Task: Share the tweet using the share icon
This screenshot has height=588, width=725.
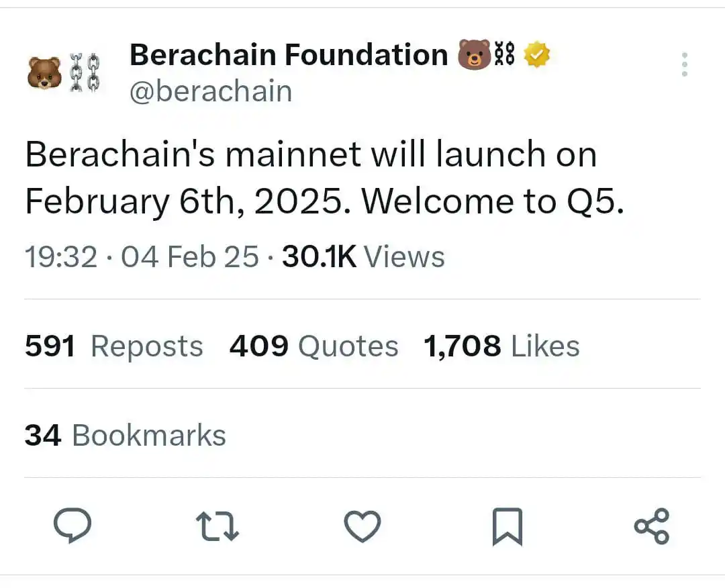Action: tap(652, 526)
